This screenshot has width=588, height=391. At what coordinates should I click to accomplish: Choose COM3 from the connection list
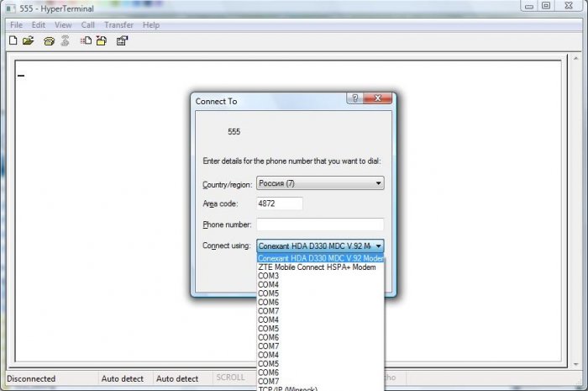click(x=269, y=276)
